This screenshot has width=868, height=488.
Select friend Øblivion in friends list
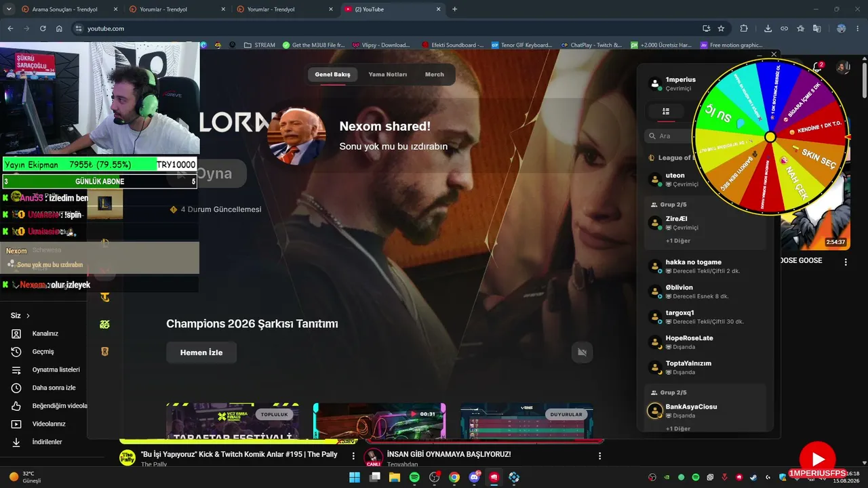tap(705, 291)
